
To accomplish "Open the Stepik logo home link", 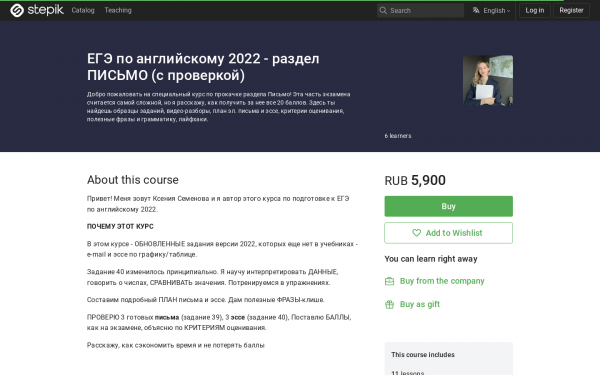I will click(37, 10).
